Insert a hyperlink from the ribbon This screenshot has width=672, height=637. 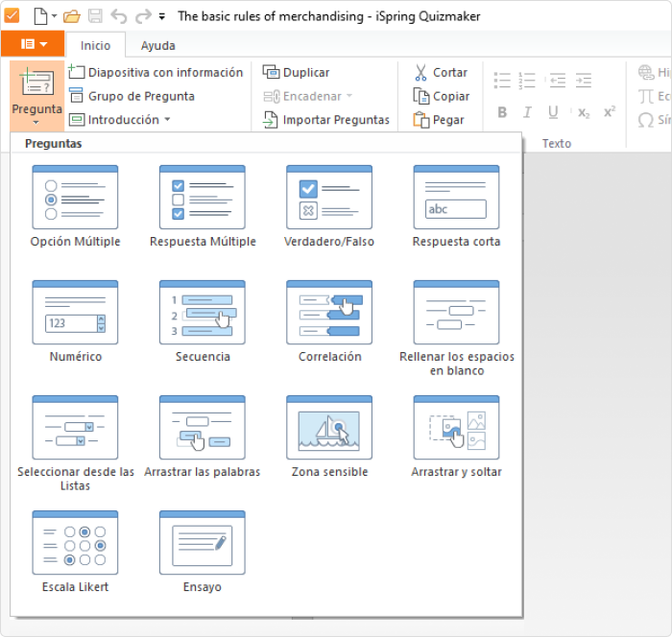pos(654,72)
